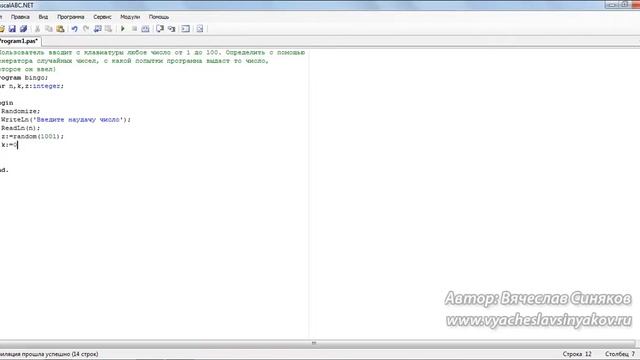Click the horizontal splitter handle above status bar

[x=313, y=343]
